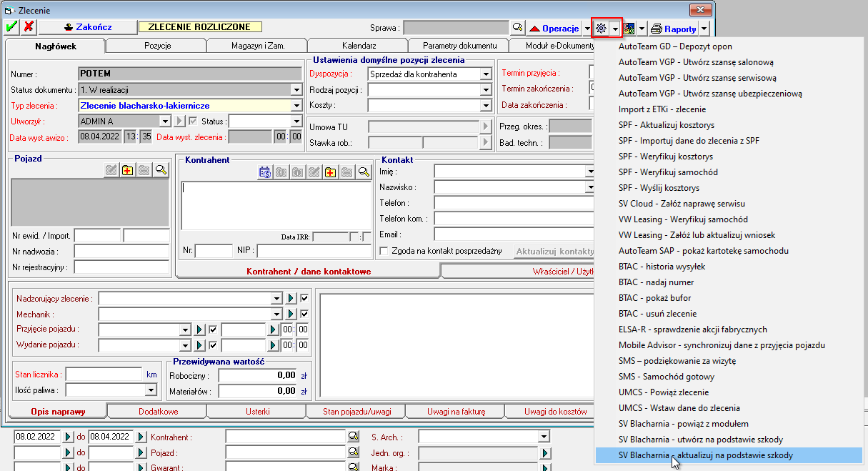The image size is (868, 471).
Task: Open the Status dokumentu dropdown
Action: pos(296,90)
